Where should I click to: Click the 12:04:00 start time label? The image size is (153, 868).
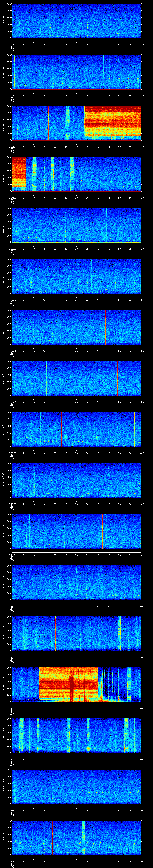(x=12, y=197)
